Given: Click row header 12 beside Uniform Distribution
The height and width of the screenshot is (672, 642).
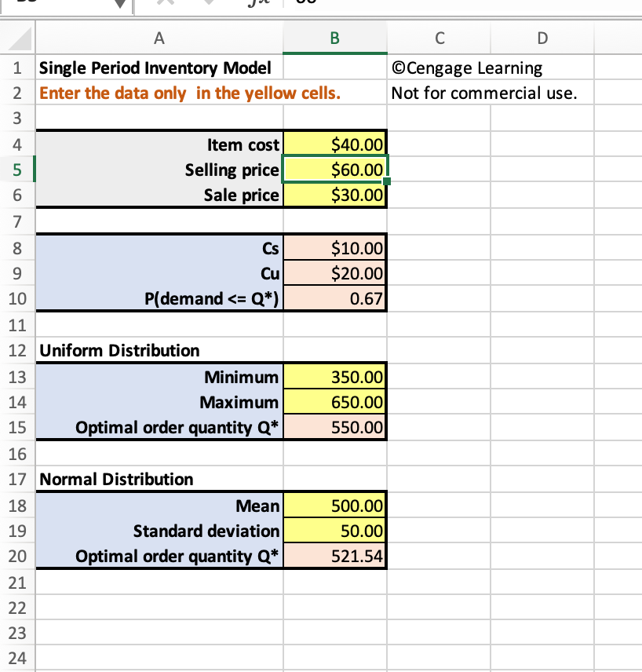Looking at the screenshot, I should point(17,351).
